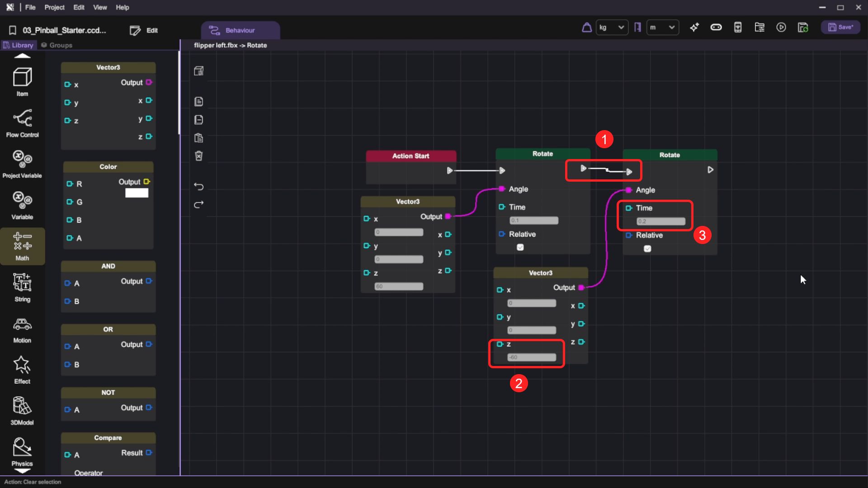The width and height of the screenshot is (868, 488).
Task: Toggle Relative checkbox in second Rotate node
Action: pos(647,249)
